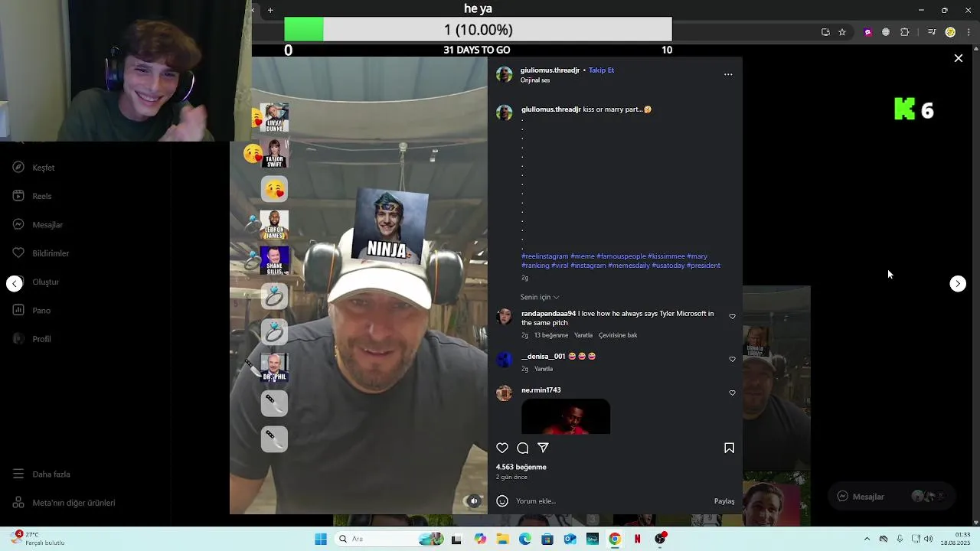Open OBS Studio from the taskbar
980x551 pixels.
[661, 539]
